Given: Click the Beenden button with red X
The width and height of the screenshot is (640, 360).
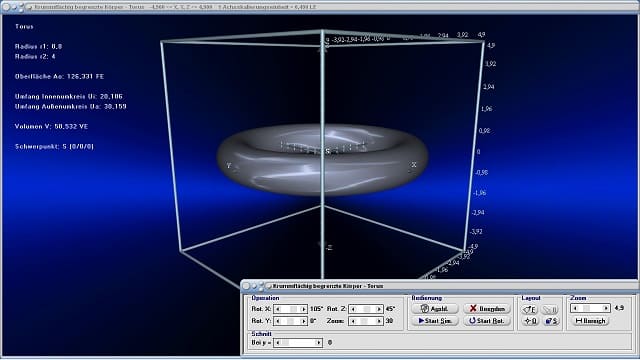Looking at the screenshot, I should click(x=487, y=309).
